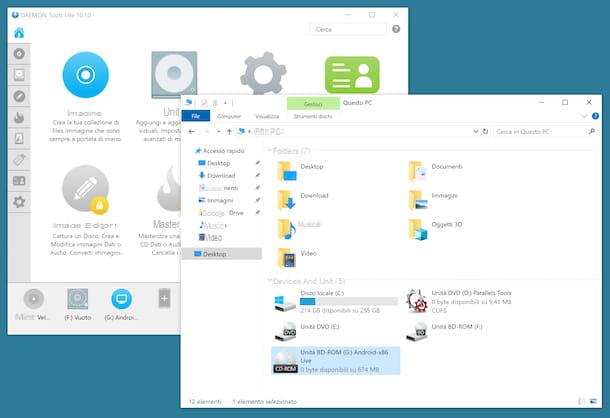Select Accesso rapido in navigation pane
610x418 pixels.
220,151
